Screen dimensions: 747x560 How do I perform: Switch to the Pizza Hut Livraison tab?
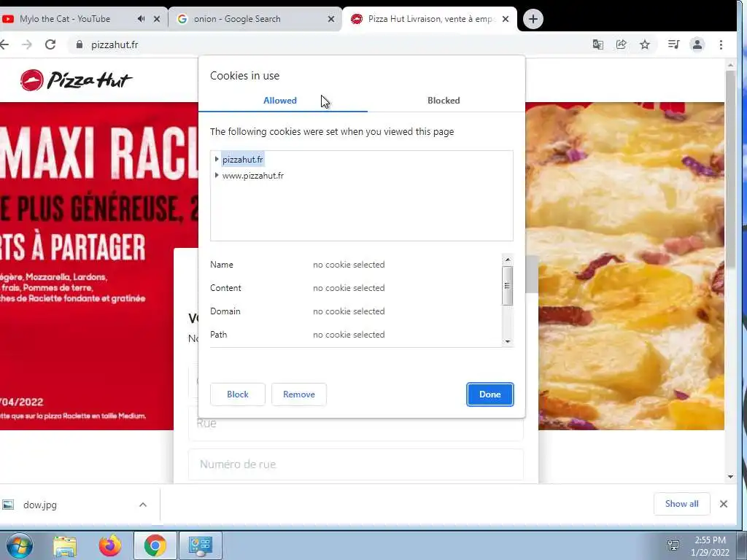click(431, 19)
